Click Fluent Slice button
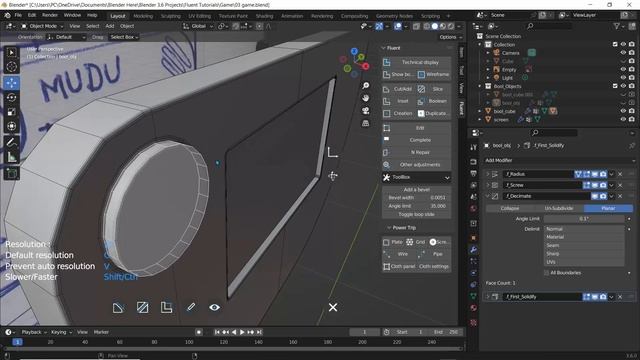The width and height of the screenshot is (640, 360). point(434,89)
